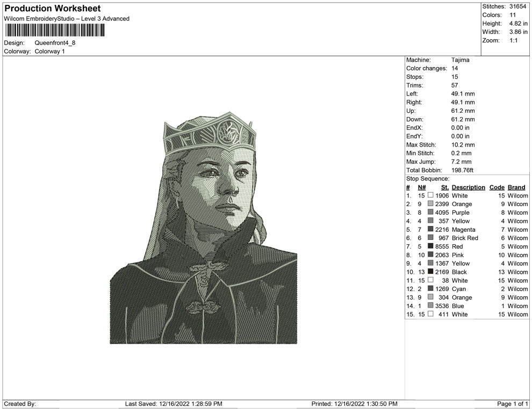The image size is (532, 409).
Task: Click the Created By label in footer
Action: click(20, 404)
